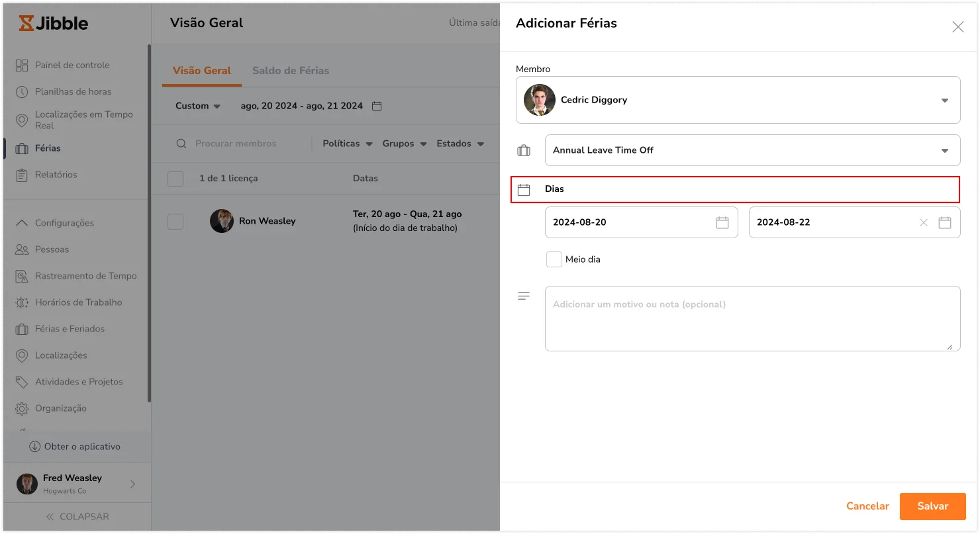Viewport: 980px width, 534px height.
Task: Open Planilhas de horas clock icon
Action: coord(22,91)
